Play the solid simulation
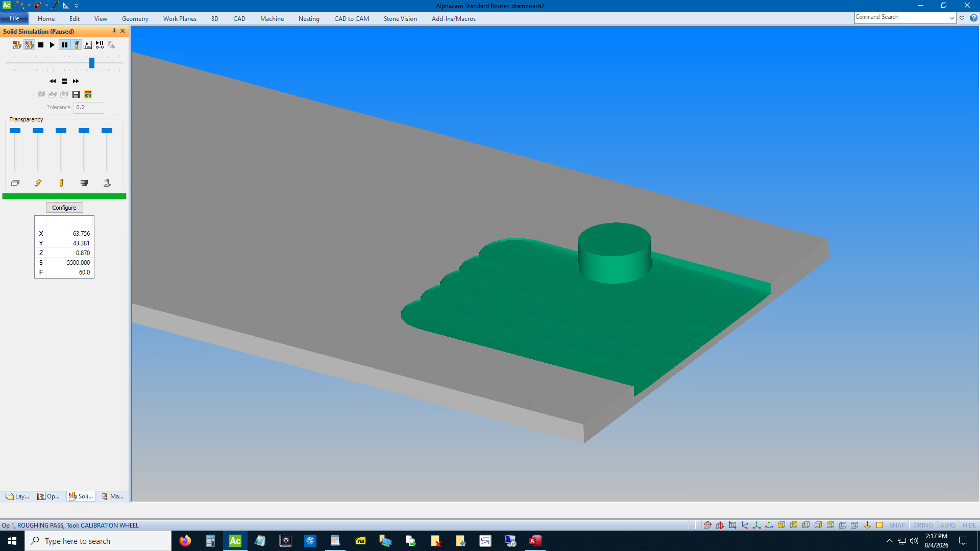 tap(52, 45)
